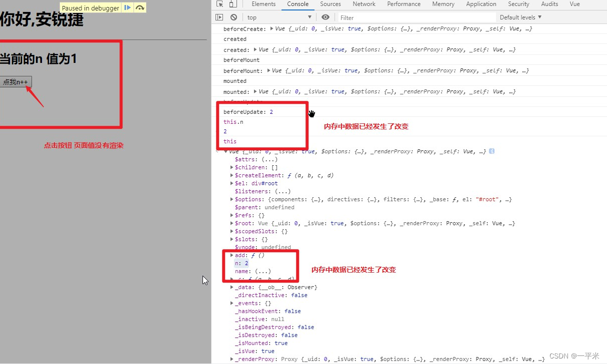Open the Application tab
Screen dimensions: 607x364
(481, 4)
